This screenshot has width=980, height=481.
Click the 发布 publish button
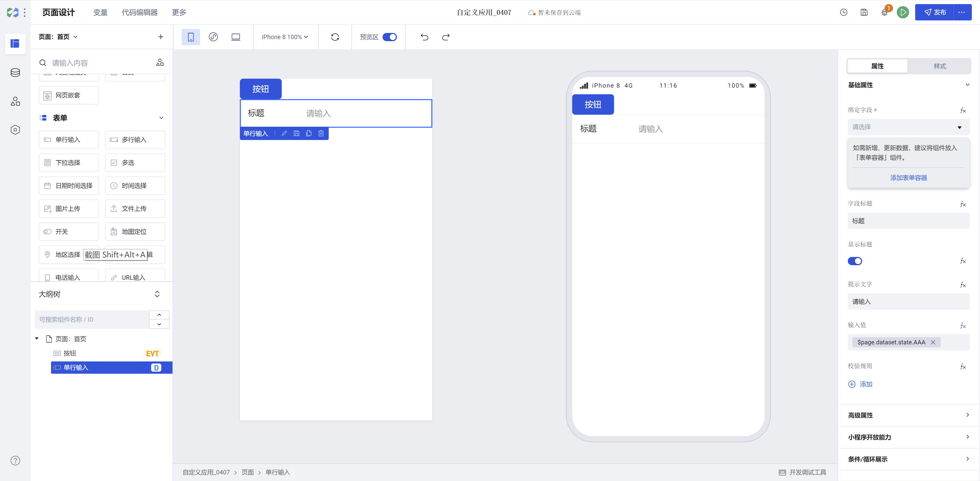point(935,12)
